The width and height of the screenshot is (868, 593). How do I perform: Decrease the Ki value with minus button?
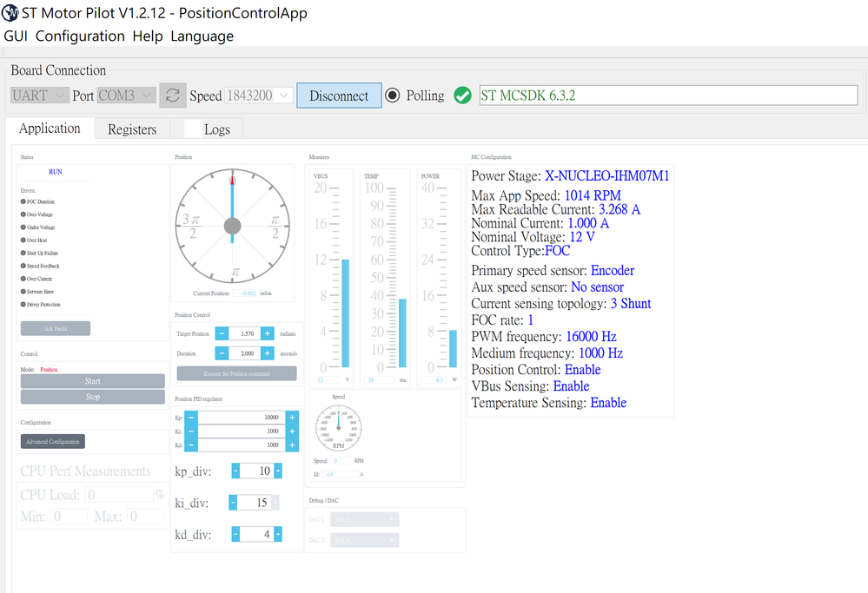[191, 432]
